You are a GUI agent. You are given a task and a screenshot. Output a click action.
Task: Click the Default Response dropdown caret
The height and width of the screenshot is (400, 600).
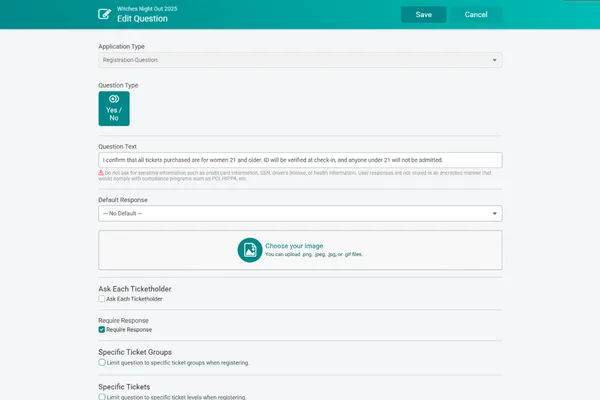[x=495, y=213]
